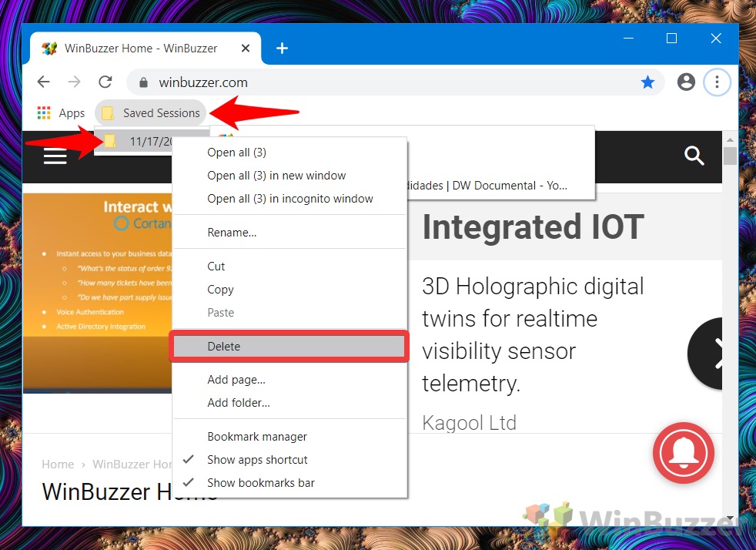Viewport: 756px width, 550px height.
Task: Click the red notification bell
Action: coord(683,453)
